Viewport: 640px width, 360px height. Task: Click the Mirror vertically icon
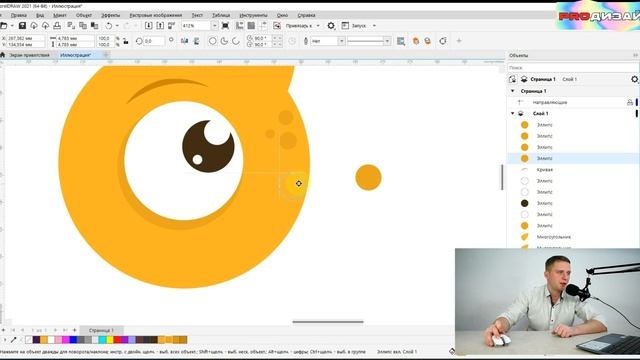(196, 41)
